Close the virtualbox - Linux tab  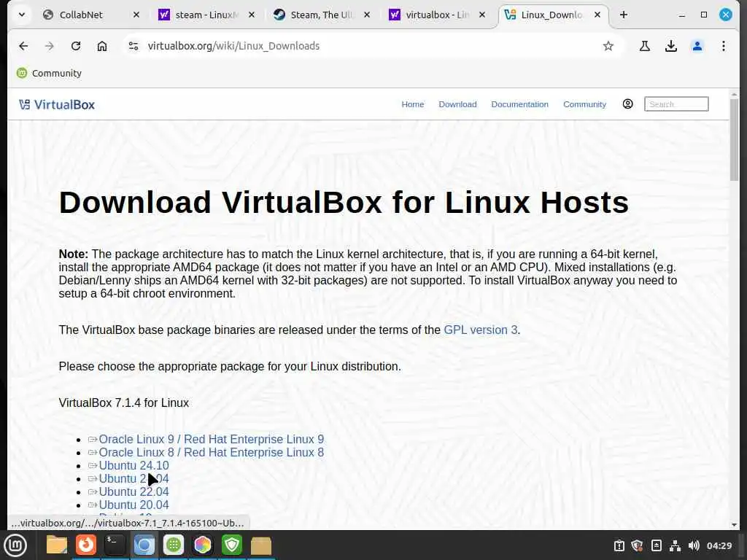point(482,15)
